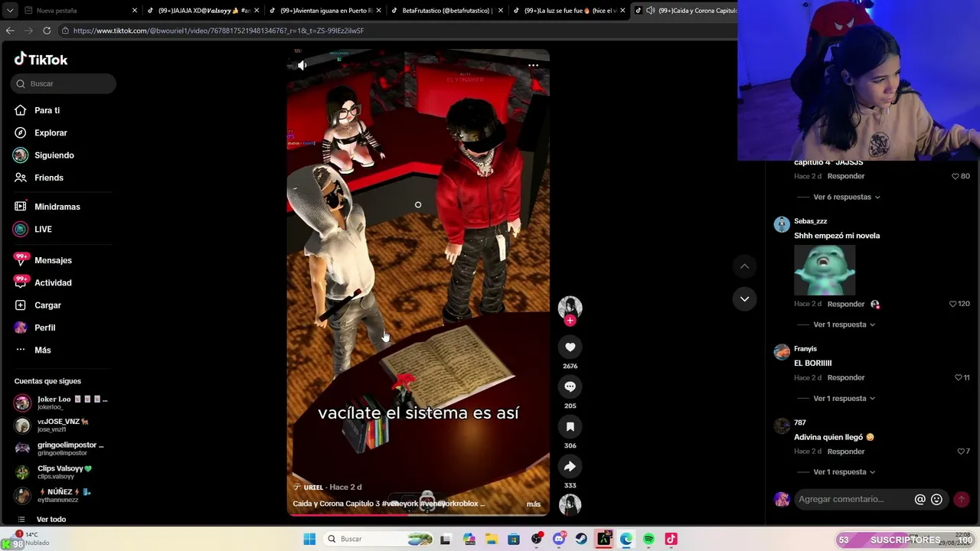Like Sebas_zzz's comment

[x=953, y=304]
